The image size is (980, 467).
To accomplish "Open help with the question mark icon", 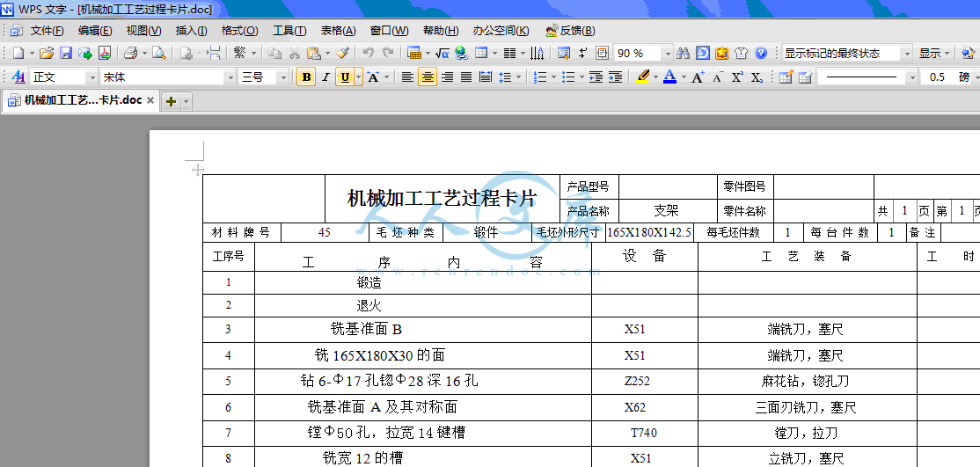I will [761, 53].
